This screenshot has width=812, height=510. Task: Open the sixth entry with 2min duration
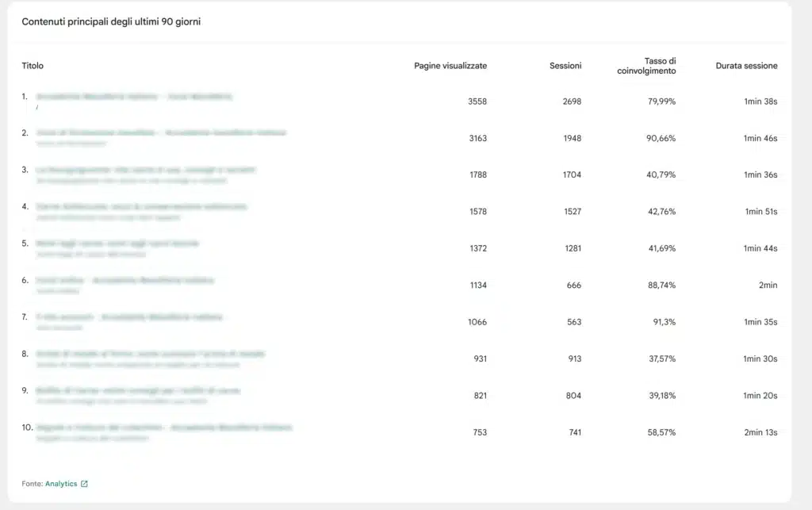pyautogui.click(x=123, y=280)
